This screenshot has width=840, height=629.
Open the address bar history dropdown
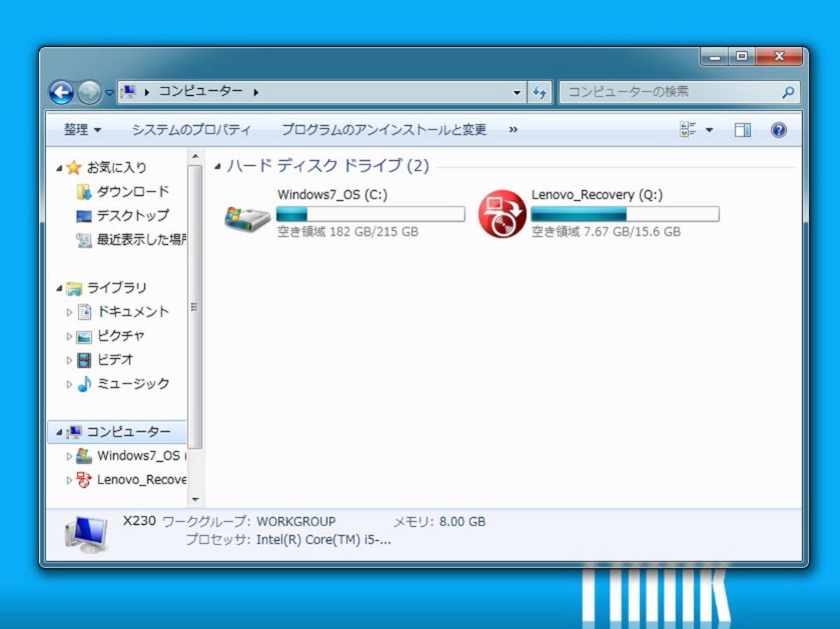pos(517,92)
